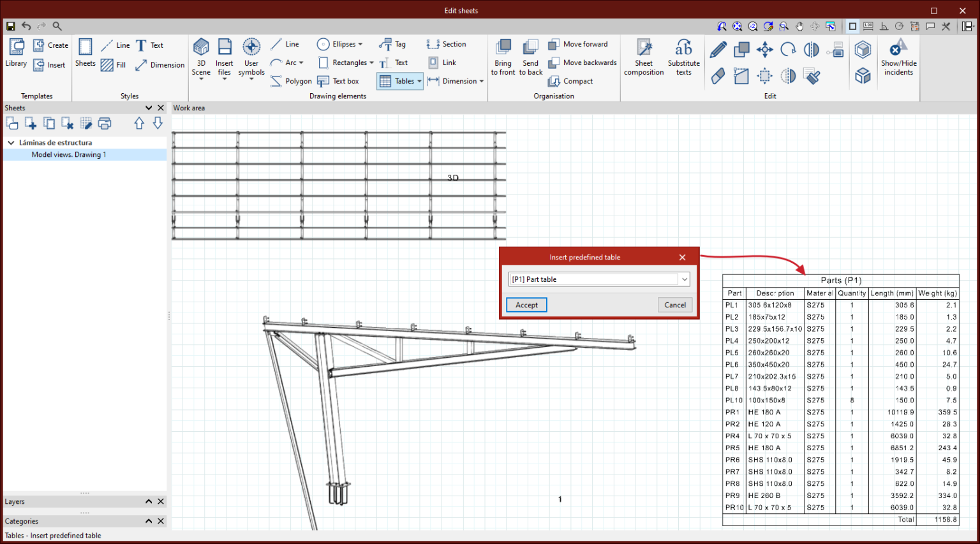Image resolution: width=980 pixels, height=544 pixels.
Task: Click Substitute texts
Action: [683, 56]
